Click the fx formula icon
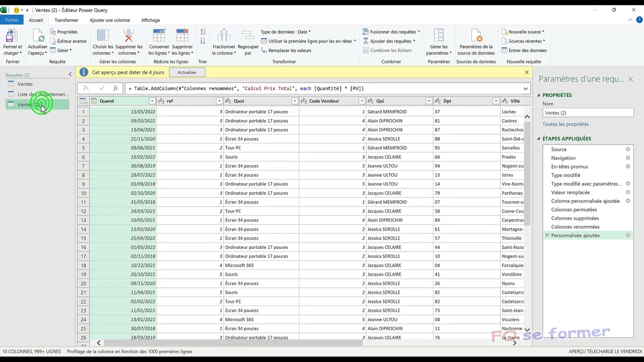 click(x=115, y=88)
